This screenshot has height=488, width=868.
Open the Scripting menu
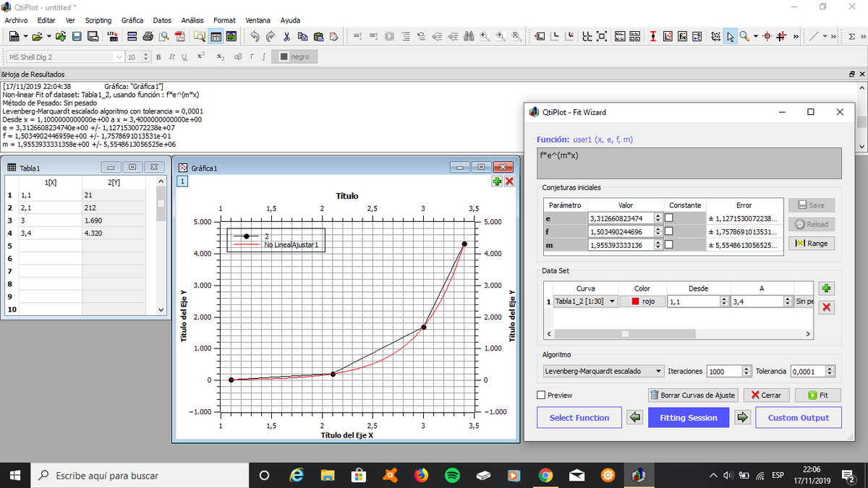[x=98, y=20]
